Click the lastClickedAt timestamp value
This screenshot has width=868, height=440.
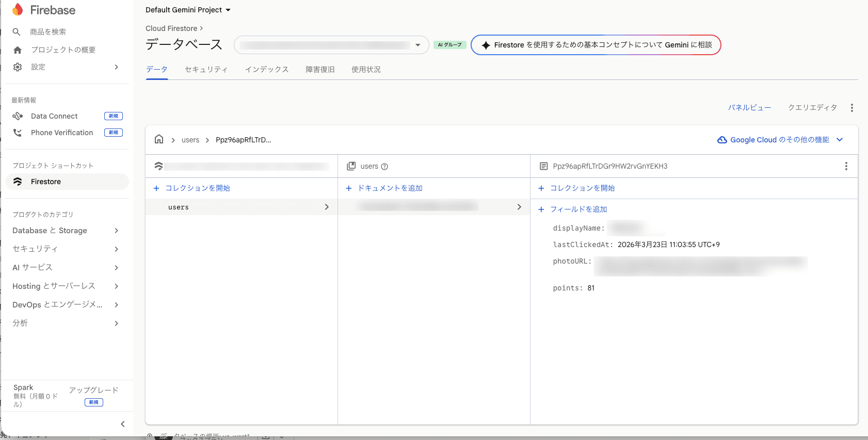669,245
